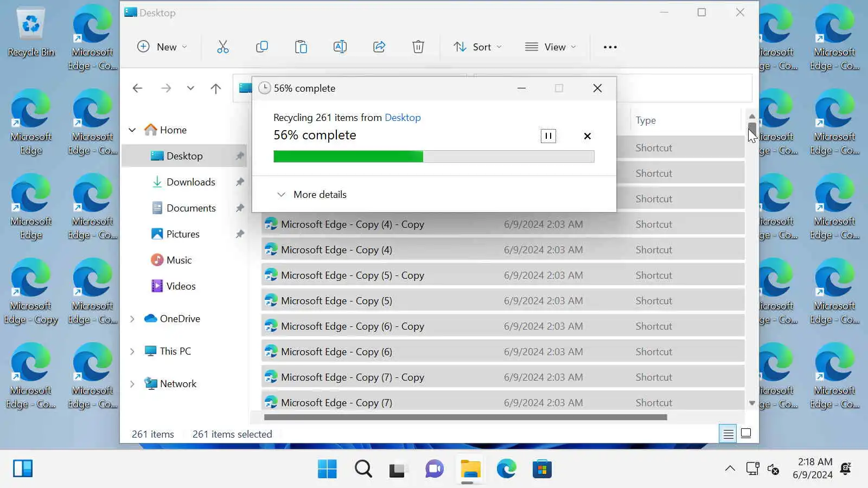Select Desktop in the navigation pane

(x=184, y=156)
